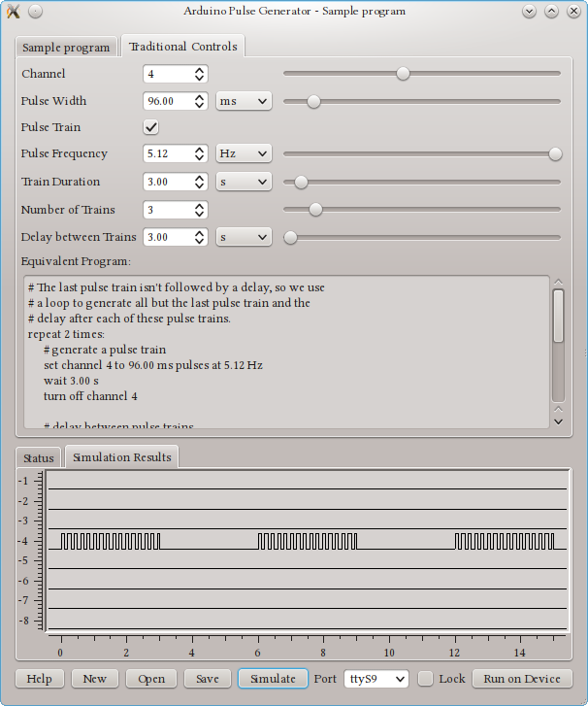
Task: Click the Save button
Action: click(x=208, y=679)
